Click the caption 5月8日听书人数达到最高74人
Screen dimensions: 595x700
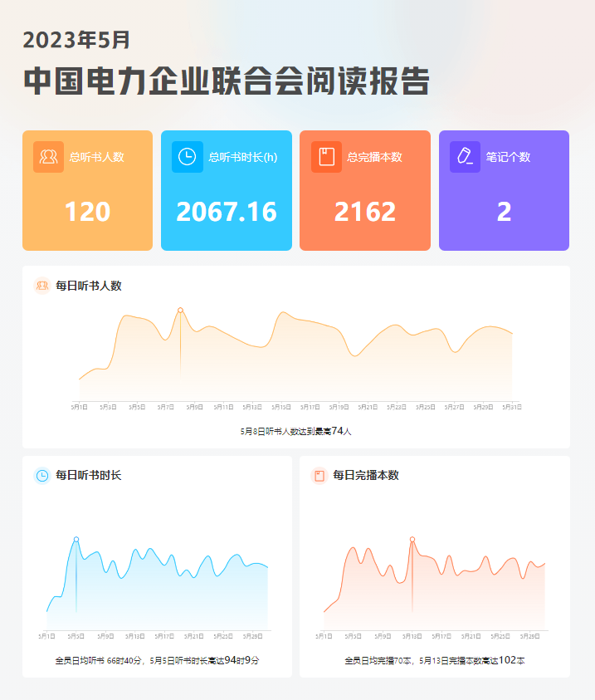[x=295, y=431]
